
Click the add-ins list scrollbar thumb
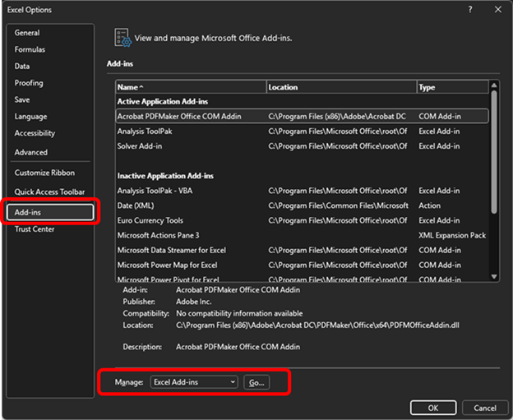click(494, 152)
